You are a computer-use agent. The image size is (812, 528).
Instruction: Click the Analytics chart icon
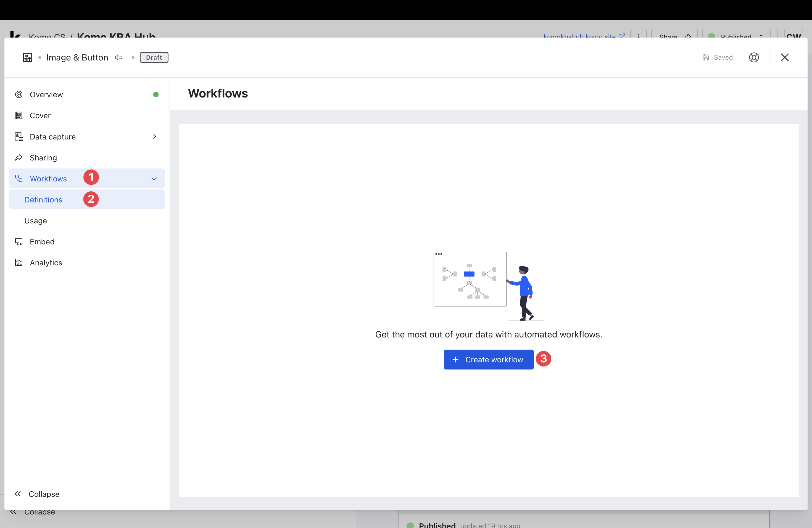point(19,263)
